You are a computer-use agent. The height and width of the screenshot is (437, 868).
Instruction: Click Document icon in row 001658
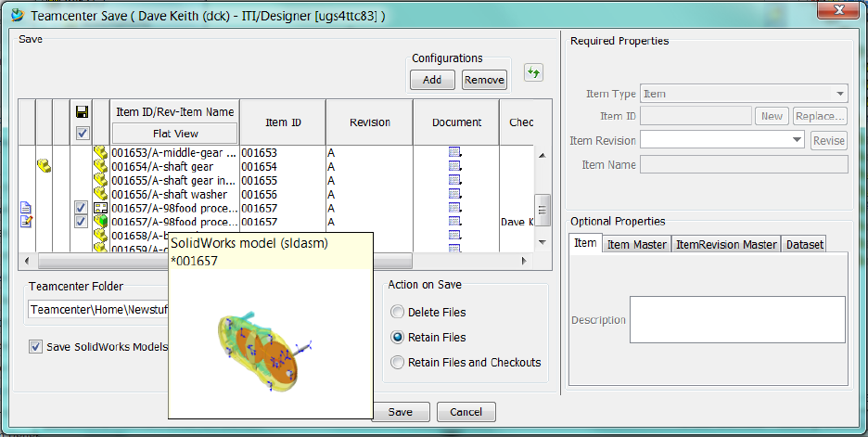tap(455, 236)
